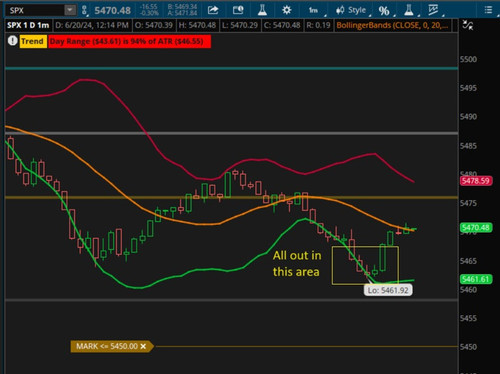Image resolution: width=500 pixels, height=374 pixels.
Task: Click the red Day Range ATR label
Action: pyautogui.click(x=130, y=42)
